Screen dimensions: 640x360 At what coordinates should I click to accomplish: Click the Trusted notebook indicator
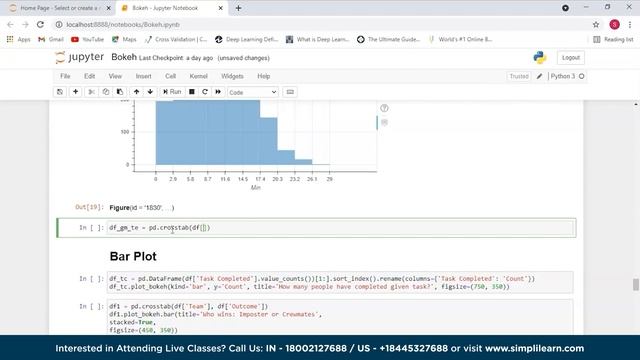[x=519, y=76]
